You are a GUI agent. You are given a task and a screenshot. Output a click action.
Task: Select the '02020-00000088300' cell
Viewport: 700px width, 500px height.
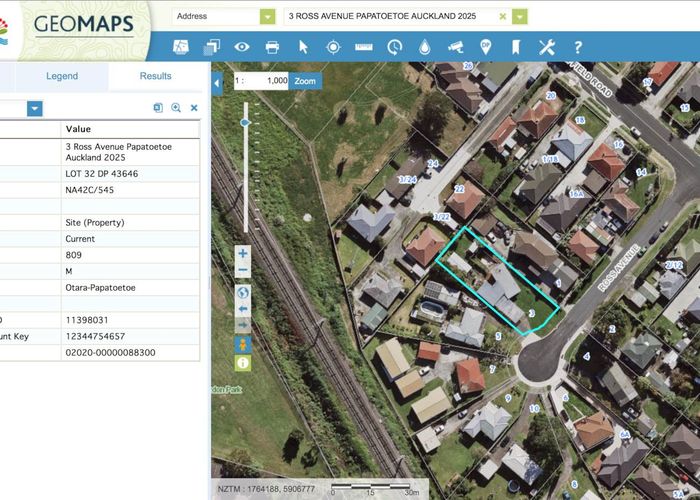pos(130,353)
